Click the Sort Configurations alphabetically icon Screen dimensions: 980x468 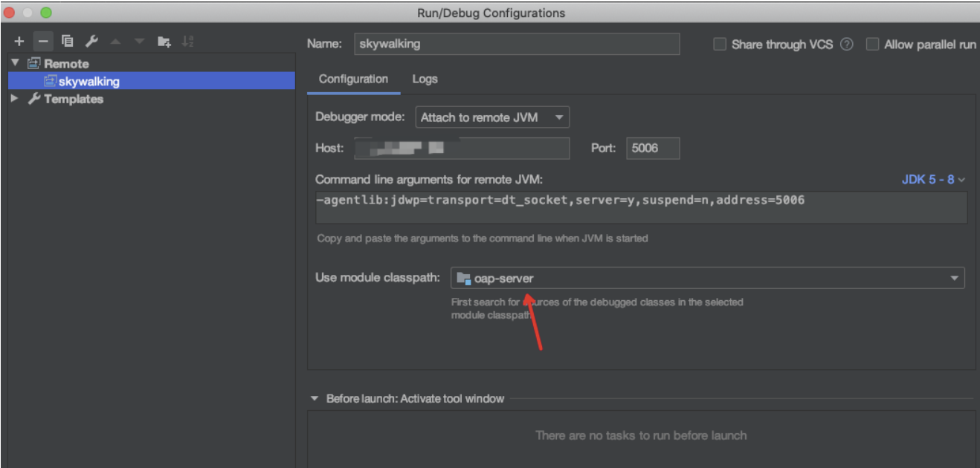tap(187, 42)
